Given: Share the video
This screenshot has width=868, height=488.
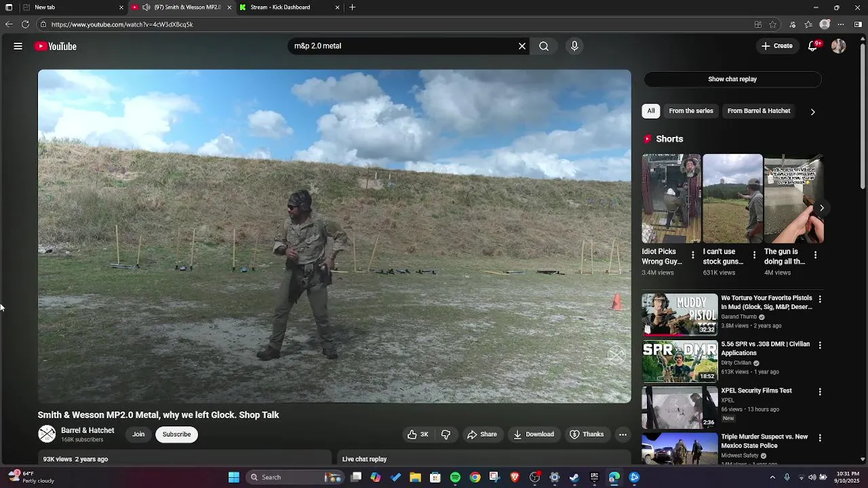Looking at the screenshot, I should coord(482,434).
